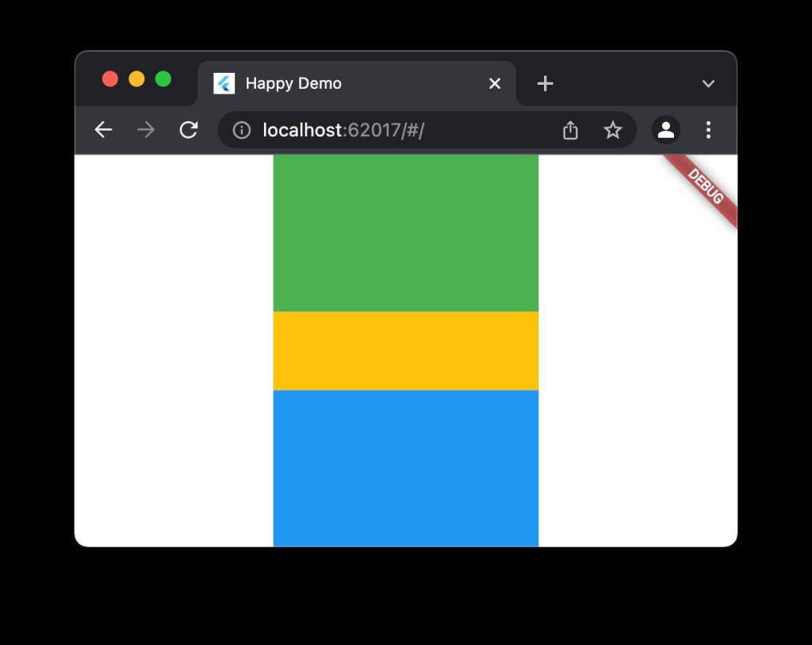The height and width of the screenshot is (645, 812).
Task: Close the Happy Demo tab
Action: pyautogui.click(x=495, y=83)
